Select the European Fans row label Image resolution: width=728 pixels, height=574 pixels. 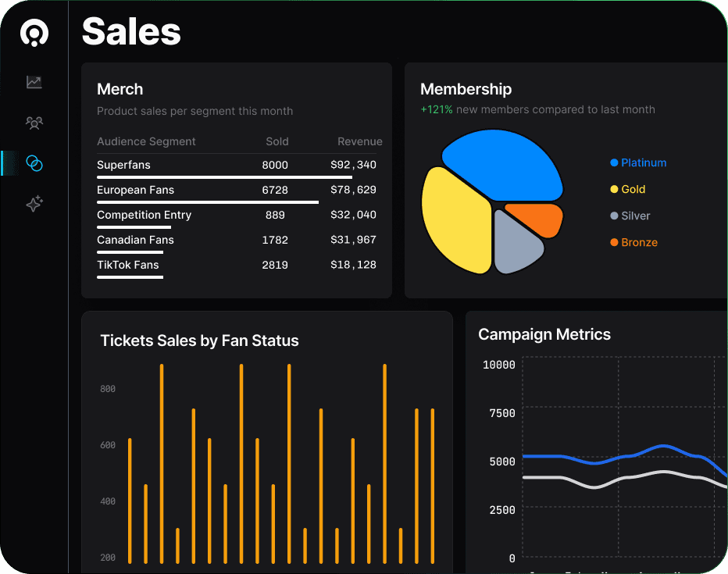point(136,190)
